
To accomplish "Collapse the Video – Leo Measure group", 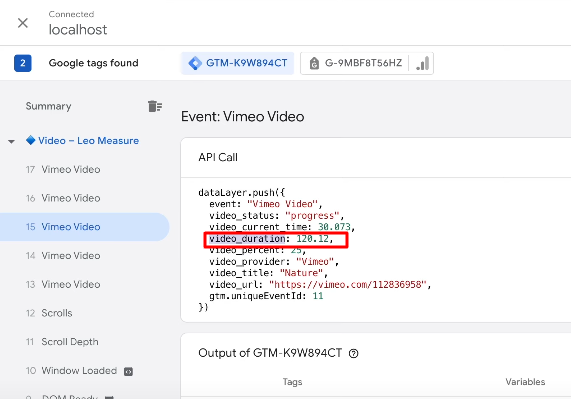I will pos(11,141).
